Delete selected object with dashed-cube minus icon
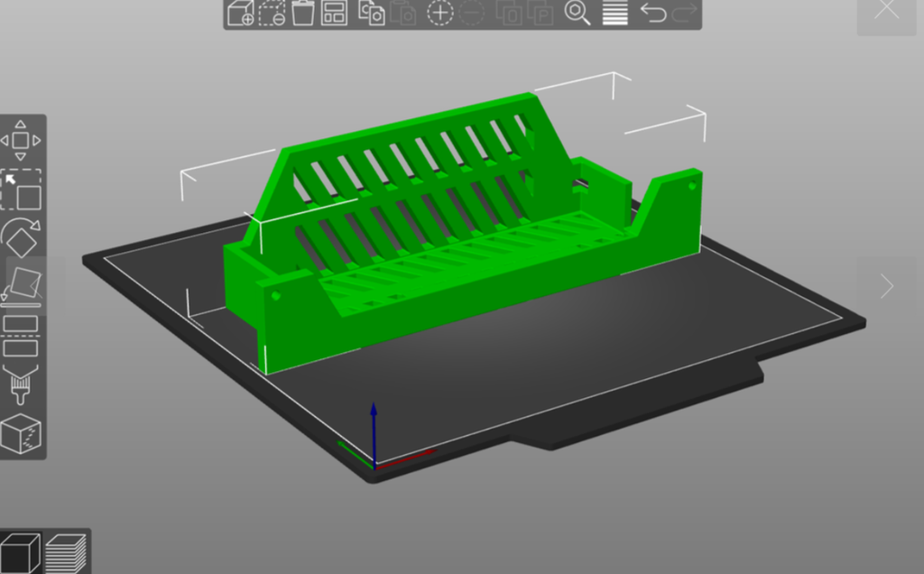 coord(272,13)
